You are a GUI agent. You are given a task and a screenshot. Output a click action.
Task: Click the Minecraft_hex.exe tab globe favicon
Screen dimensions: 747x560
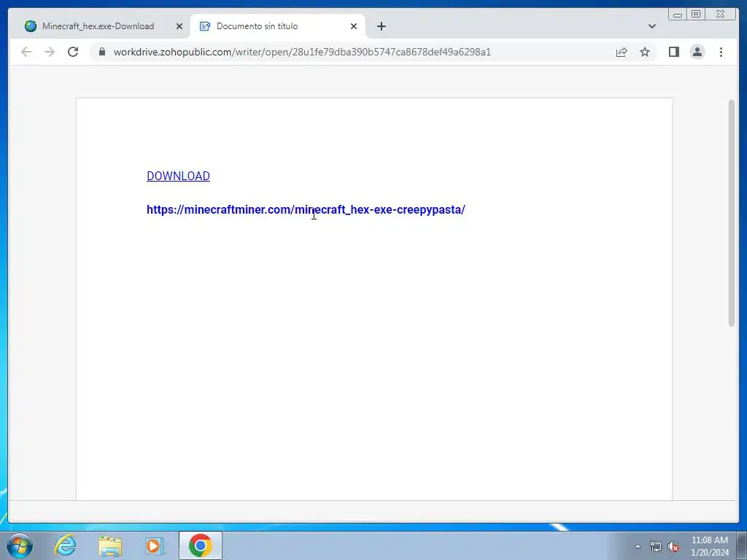[31, 26]
